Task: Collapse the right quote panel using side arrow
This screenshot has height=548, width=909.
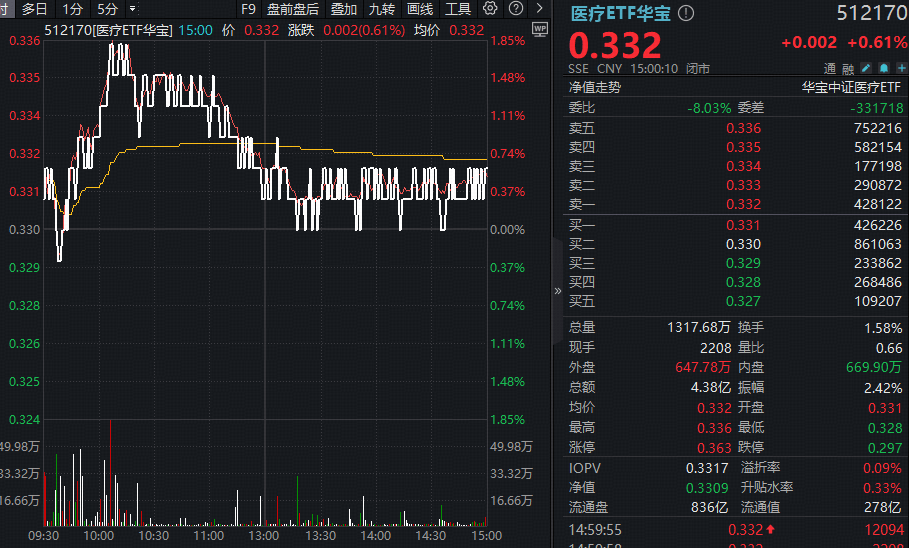Action: pos(557,291)
